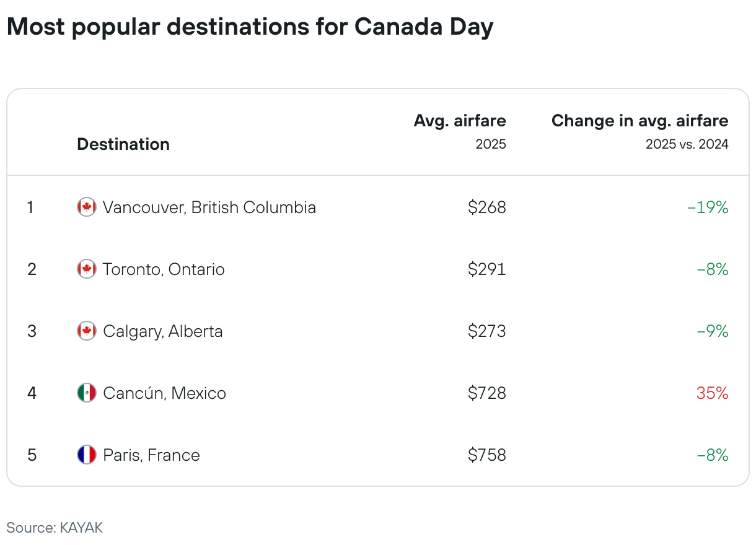Image resolution: width=756 pixels, height=545 pixels.
Task: Click the $728 airfare for Cancún
Action: click(487, 393)
